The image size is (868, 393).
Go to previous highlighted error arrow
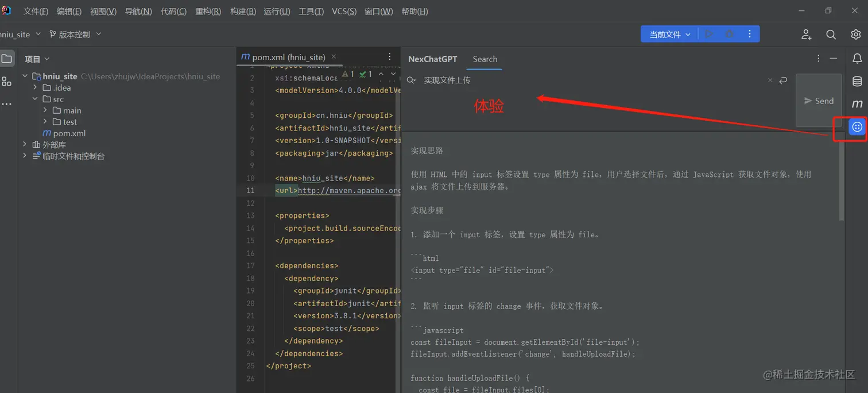[381, 74]
